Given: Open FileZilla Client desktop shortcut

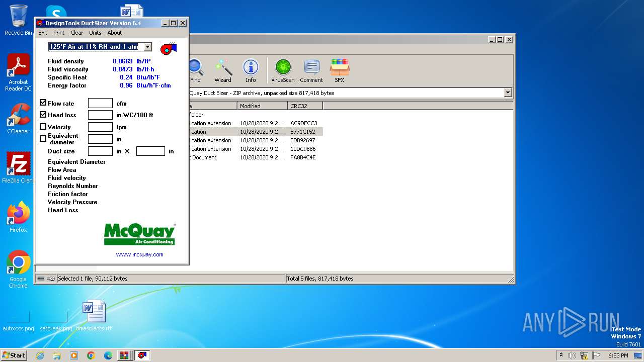Looking at the screenshot, I should click(18, 167).
